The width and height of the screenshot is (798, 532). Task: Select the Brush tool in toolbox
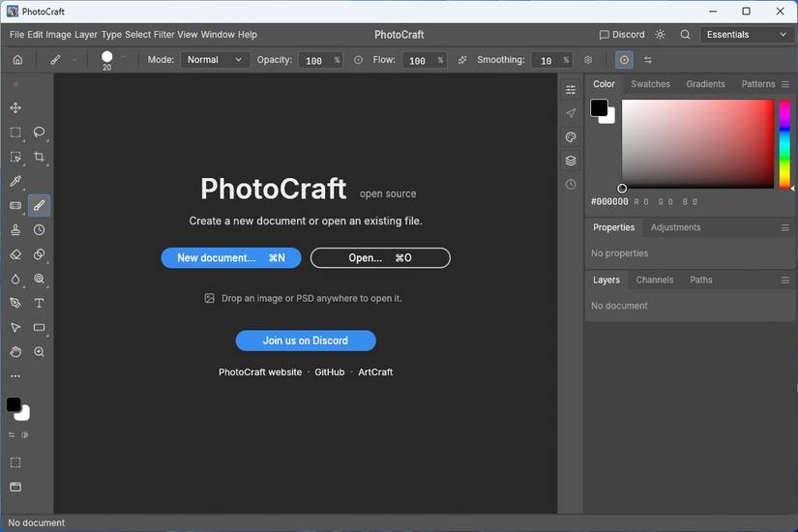pos(40,206)
